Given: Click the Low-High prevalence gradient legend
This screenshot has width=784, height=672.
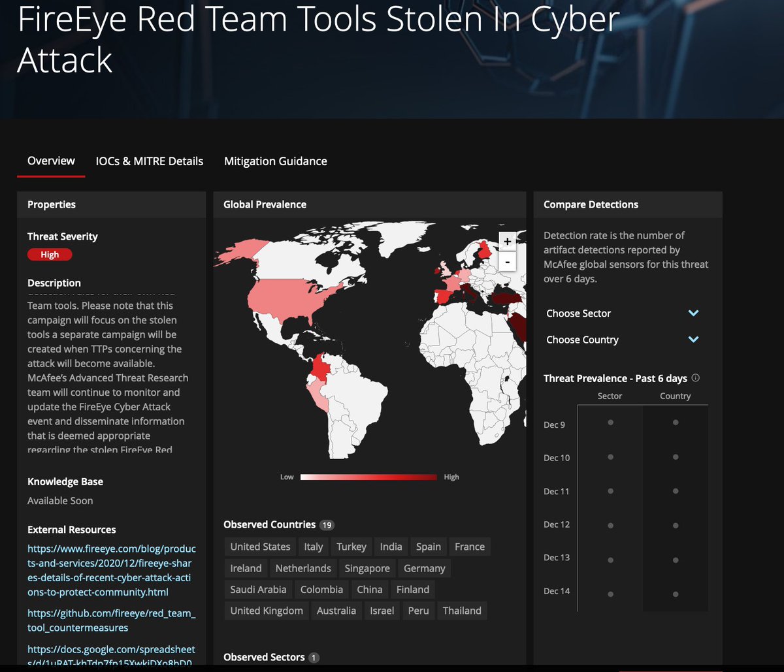Looking at the screenshot, I should point(368,477).
